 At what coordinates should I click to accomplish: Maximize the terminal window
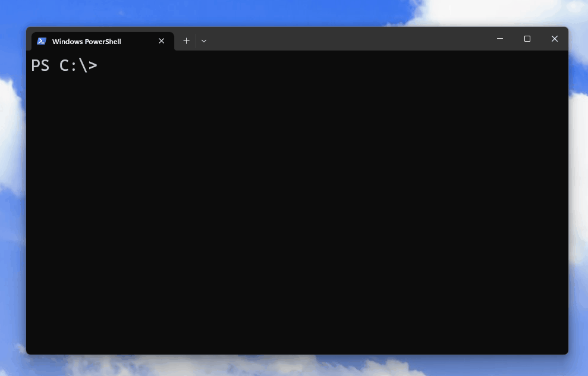527,38
